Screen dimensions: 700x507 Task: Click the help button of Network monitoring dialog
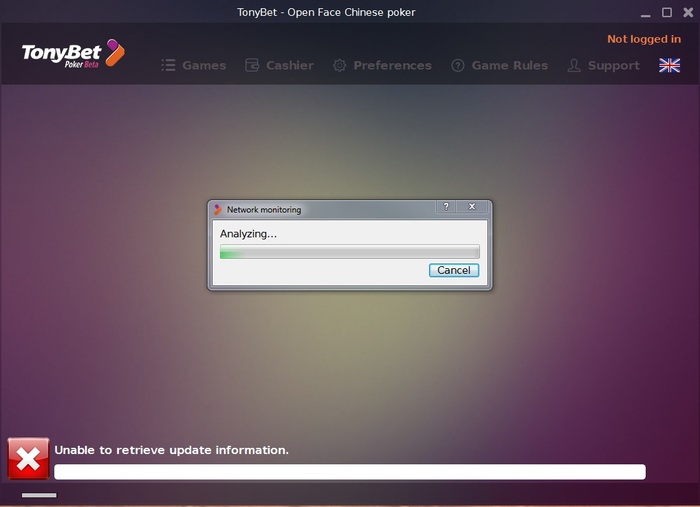[446, 207]
